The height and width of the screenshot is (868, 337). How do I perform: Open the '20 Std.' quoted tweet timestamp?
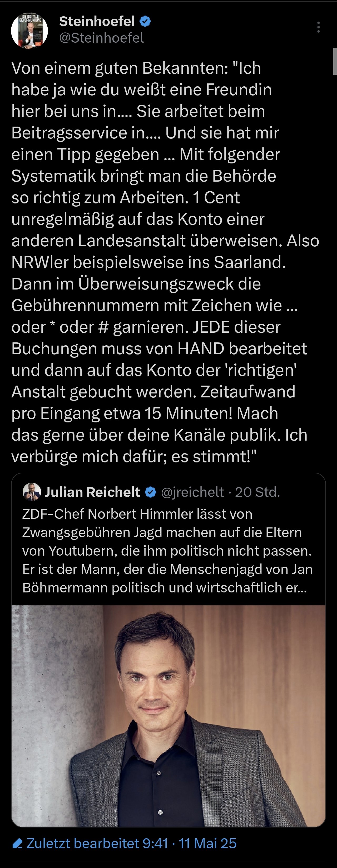[257, 492]
